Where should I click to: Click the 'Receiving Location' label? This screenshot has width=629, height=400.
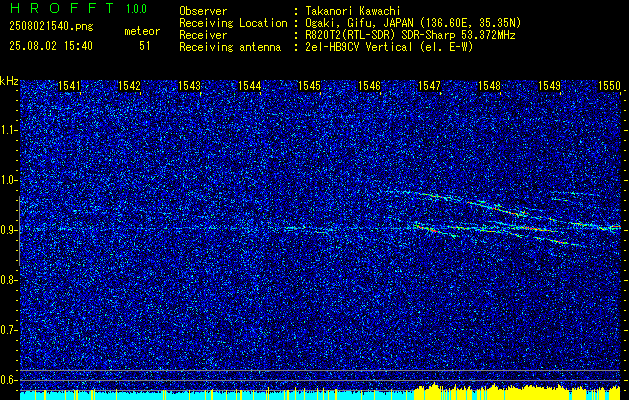pyautogui.click(x=233, y=23)
